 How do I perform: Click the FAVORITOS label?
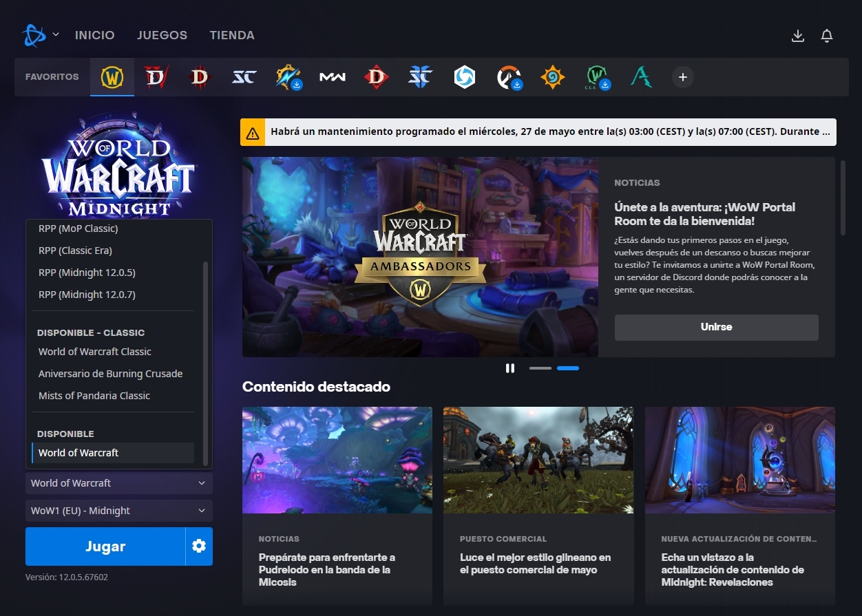pyautogui.click(x=52, y=77)
